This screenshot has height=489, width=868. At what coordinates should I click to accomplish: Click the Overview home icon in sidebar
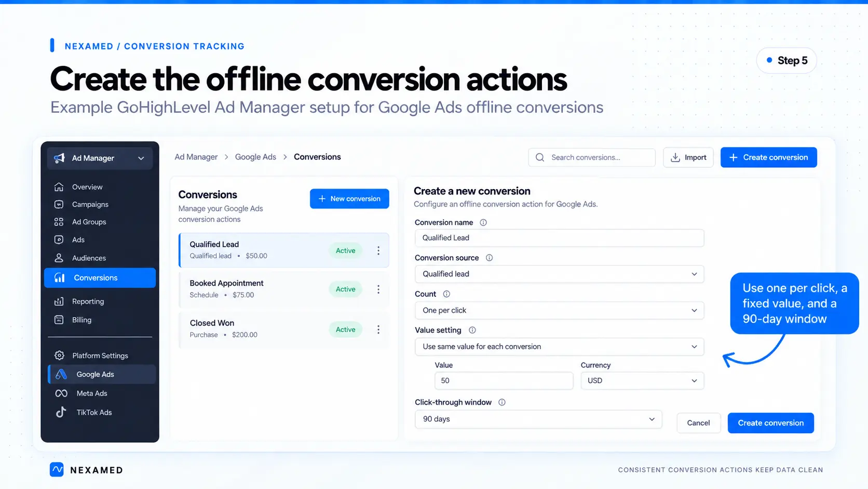tap(59, 187)
